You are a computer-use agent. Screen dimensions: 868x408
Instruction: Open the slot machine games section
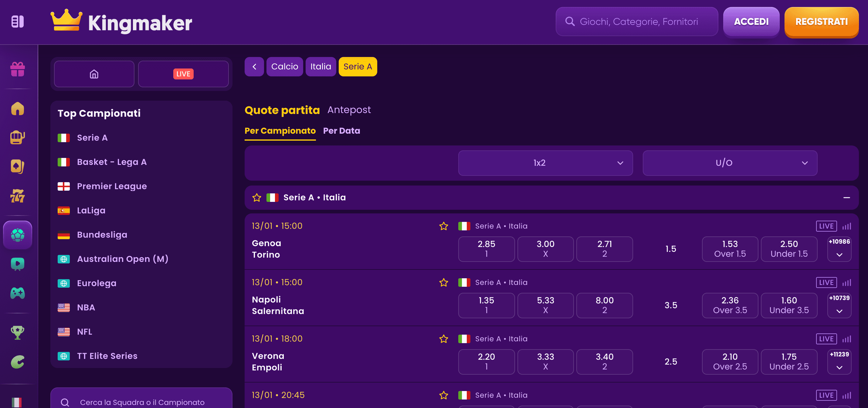tap(17, 137)
